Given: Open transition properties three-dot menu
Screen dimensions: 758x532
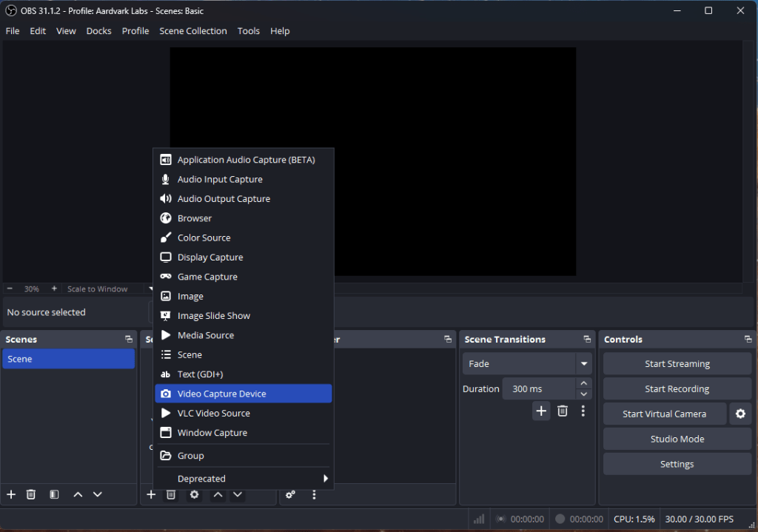Looking at the screenshot, I should coord(583,411).
